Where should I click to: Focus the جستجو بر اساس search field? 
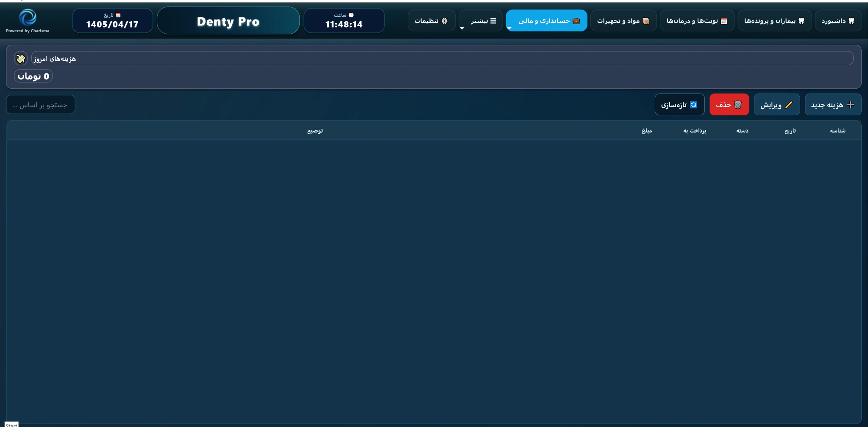(x=41, y=105)
